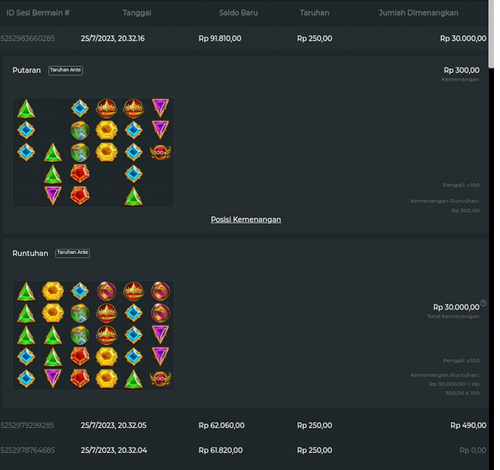
Task: Click the crown symbol in Putaran grid's fifth column
Action: coord(134,108)
